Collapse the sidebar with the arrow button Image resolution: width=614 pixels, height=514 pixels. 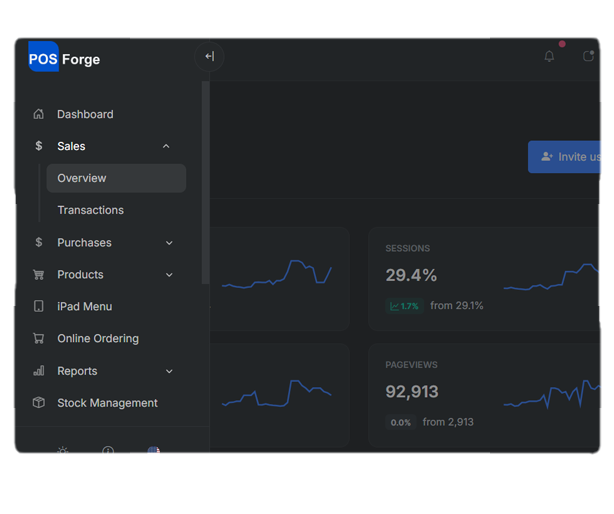[209, 57]
